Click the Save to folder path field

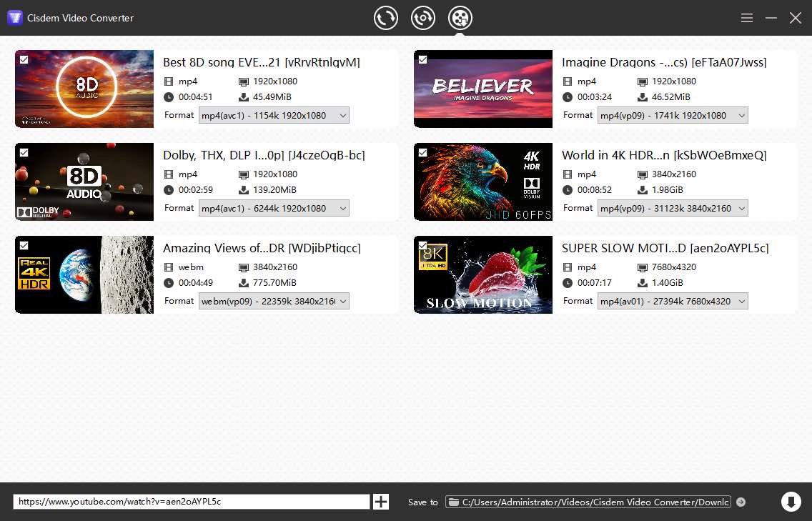click(588, 502)
